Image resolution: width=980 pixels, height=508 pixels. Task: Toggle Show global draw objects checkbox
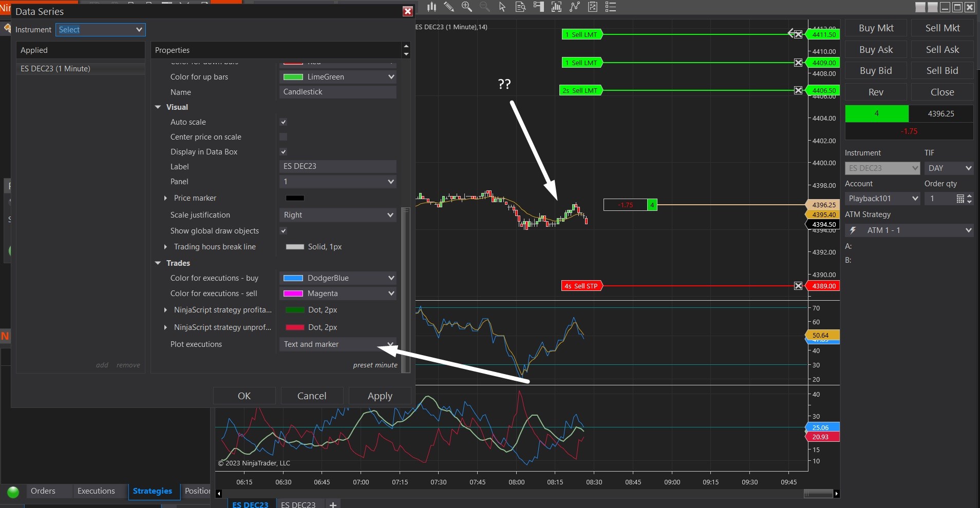pyautogui.click(x=283, y=231)
